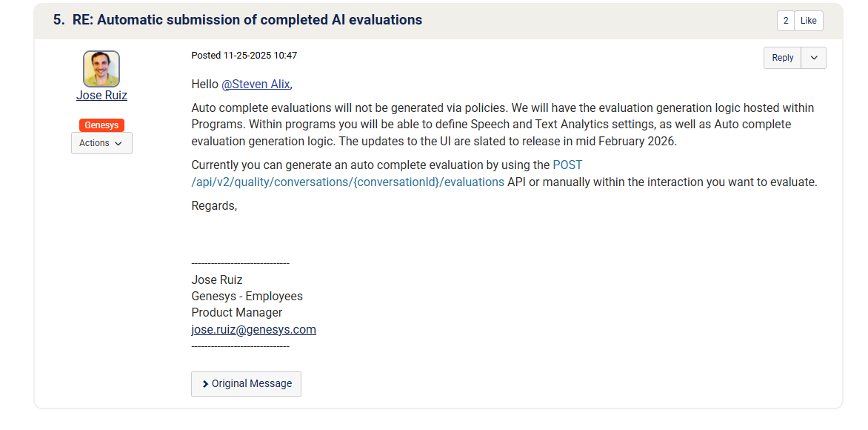This screenshot has width=868, height=430.
Task: Click the arrow icon on Original Message
Action: point(205,384)
